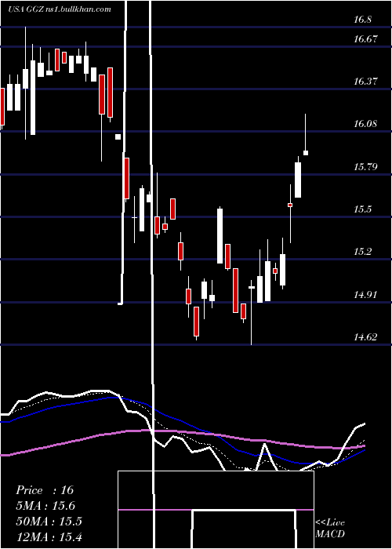The width and height of the screenshot is (392, 549).
Task: Click the '<<Live MACD' label
Action: (x=330, y=529)
